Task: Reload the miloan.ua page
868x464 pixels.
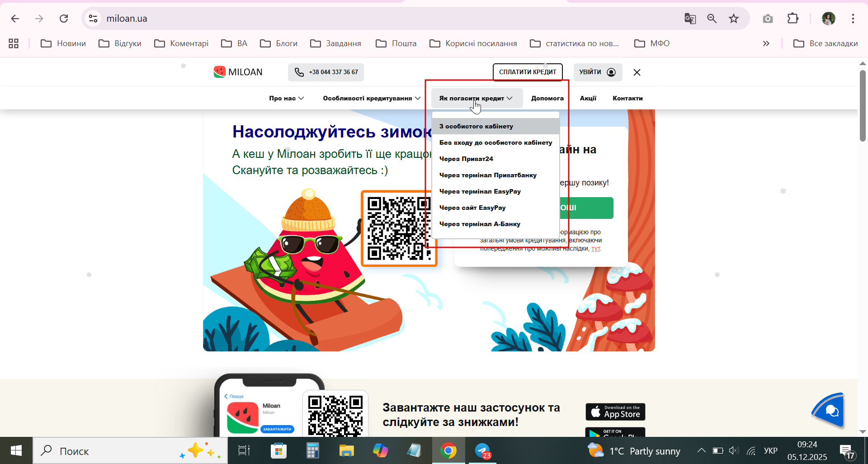Action: coord(64,19)
